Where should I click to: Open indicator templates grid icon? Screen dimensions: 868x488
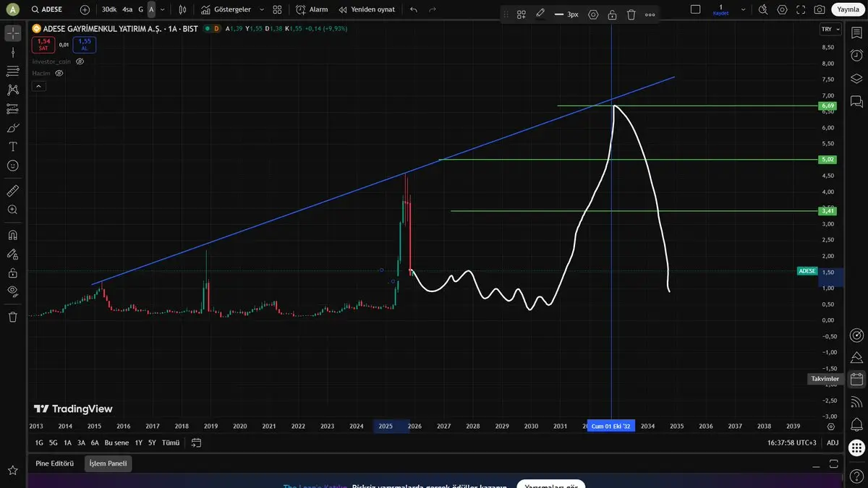277,9
